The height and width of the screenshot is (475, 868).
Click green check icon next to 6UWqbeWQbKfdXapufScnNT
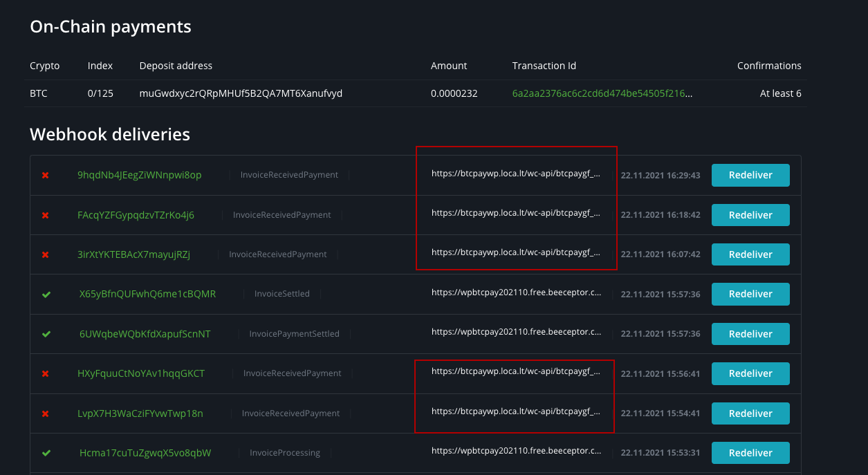46,334
